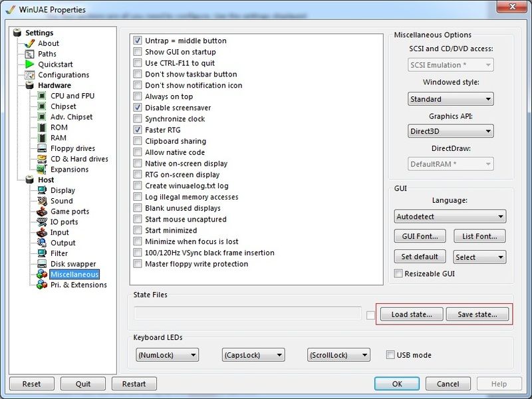Click the Sound speaker icon

point(42,201)
